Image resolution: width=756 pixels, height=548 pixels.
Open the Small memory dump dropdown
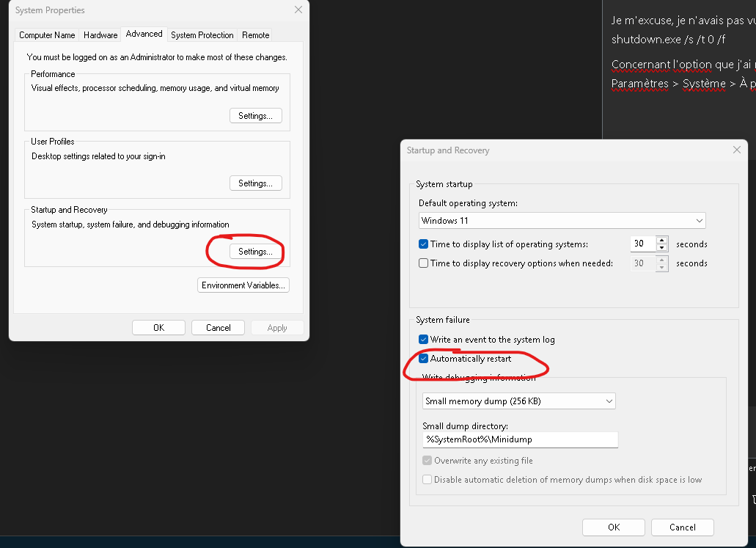518,401
